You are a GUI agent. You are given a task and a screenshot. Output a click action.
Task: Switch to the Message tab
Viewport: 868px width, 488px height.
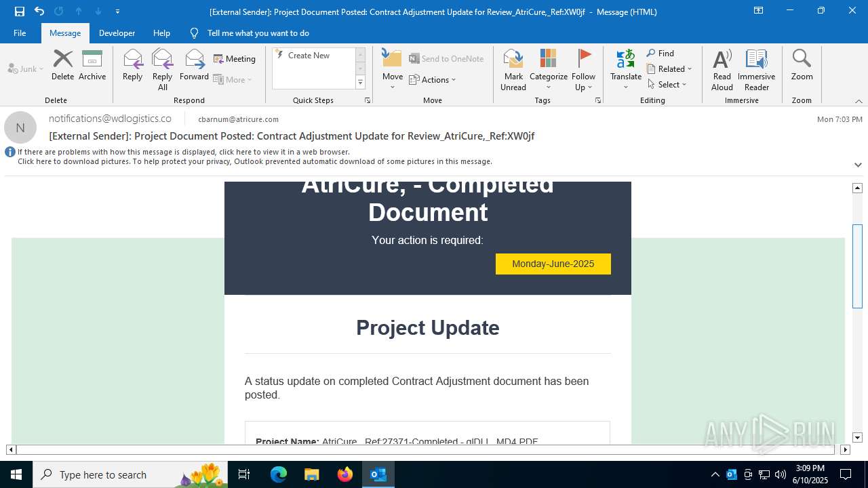click(x=65, y=33)
